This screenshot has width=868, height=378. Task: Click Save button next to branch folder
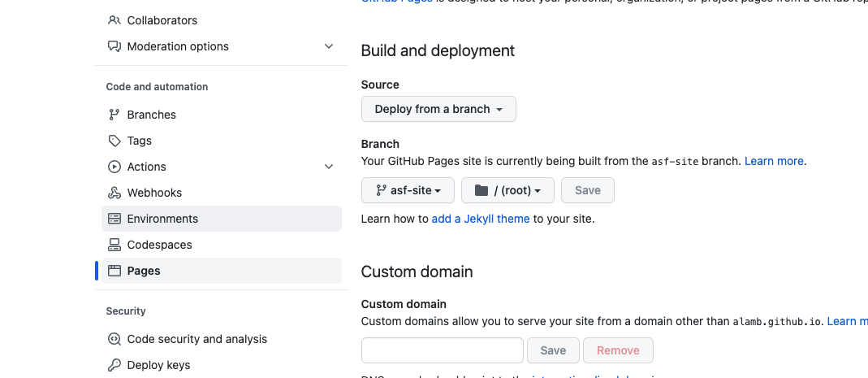pos(588,190)
